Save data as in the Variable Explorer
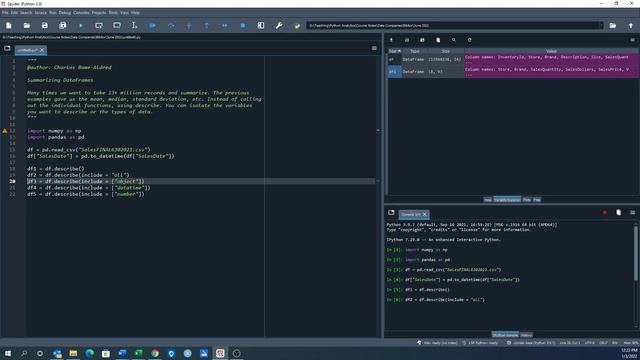This screenshot has width=640, height=360. point(422,40)
